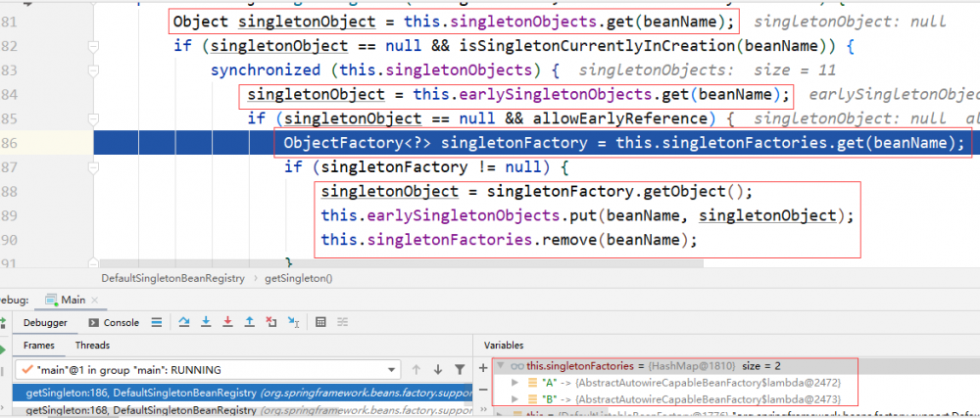Click line number 84 in gutter
This screenshot has height=418, width=980.
pyautogui.click(x=10, y=95)
